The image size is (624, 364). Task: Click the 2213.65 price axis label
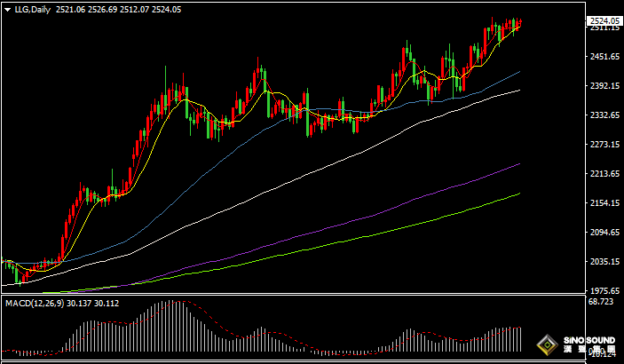point(604,174)
